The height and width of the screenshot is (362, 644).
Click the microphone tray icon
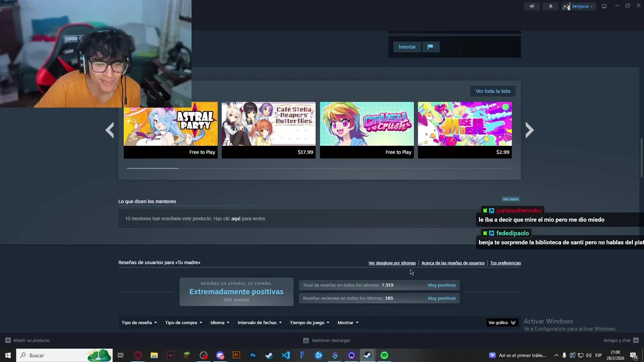pyautogui.click(x=564, y=355)
